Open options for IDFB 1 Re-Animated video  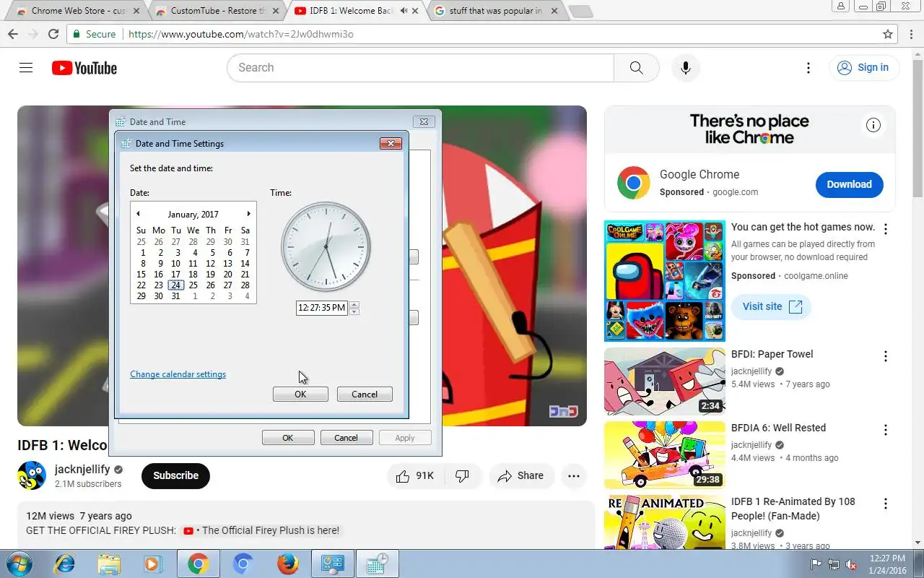pyautogui.click(x=886, y=504)
